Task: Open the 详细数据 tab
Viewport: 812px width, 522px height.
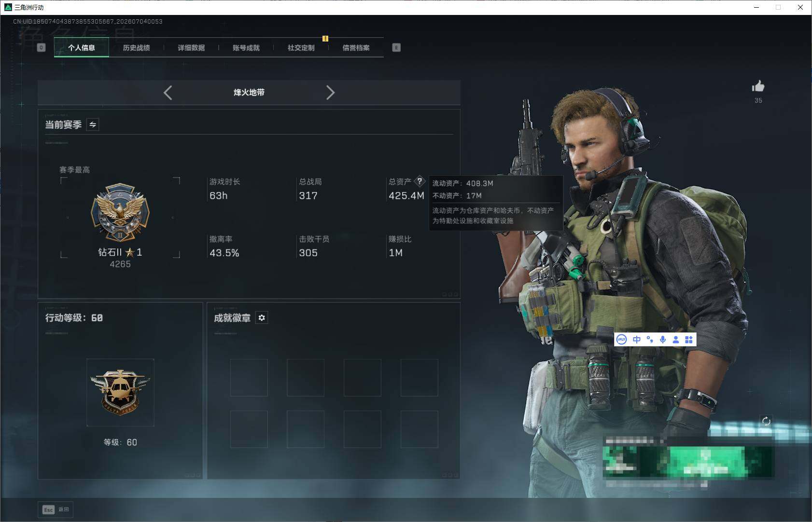Action: [191, 48]
